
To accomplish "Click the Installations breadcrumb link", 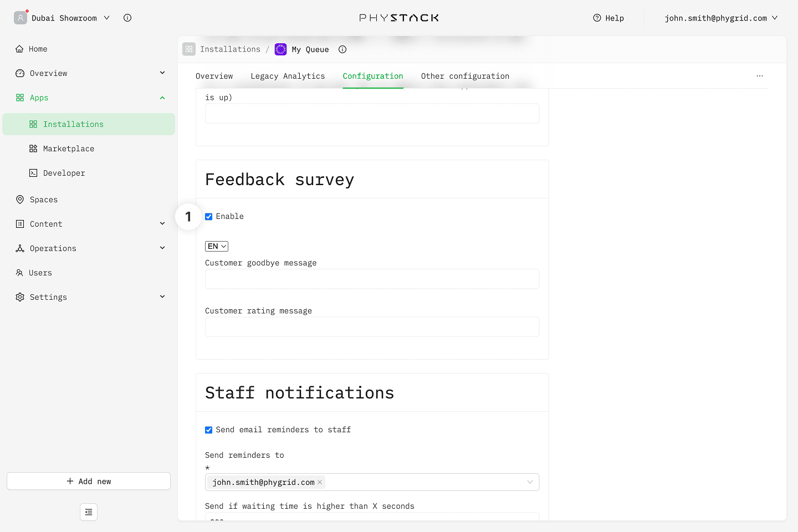I will coord(230,49).
